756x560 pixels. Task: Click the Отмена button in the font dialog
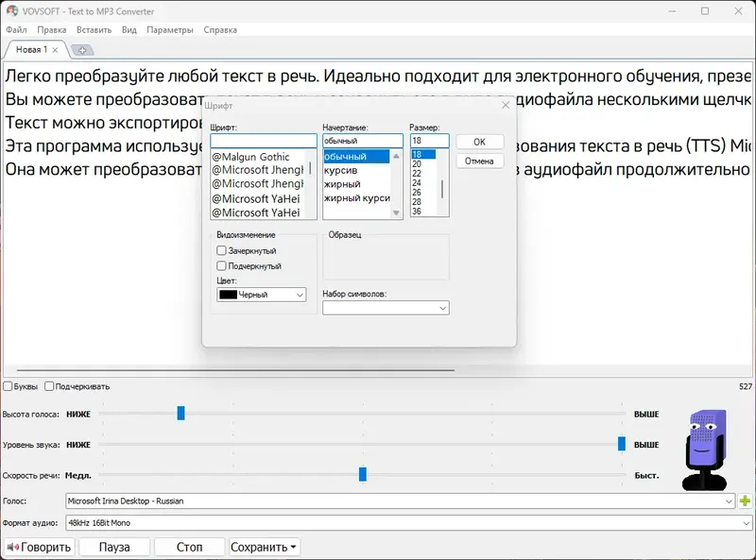coord(478,160)
